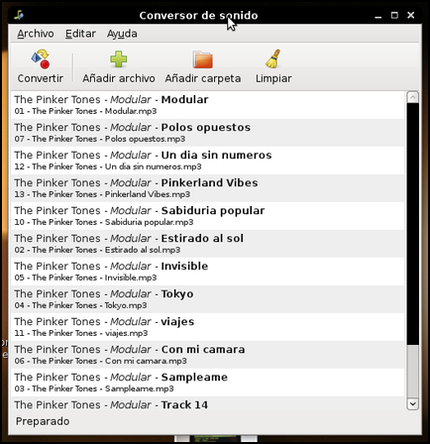Image resolution: width=430 pixels, height=444 pixels.
Task: Click the music note icon in title bar
Action: 19,15
